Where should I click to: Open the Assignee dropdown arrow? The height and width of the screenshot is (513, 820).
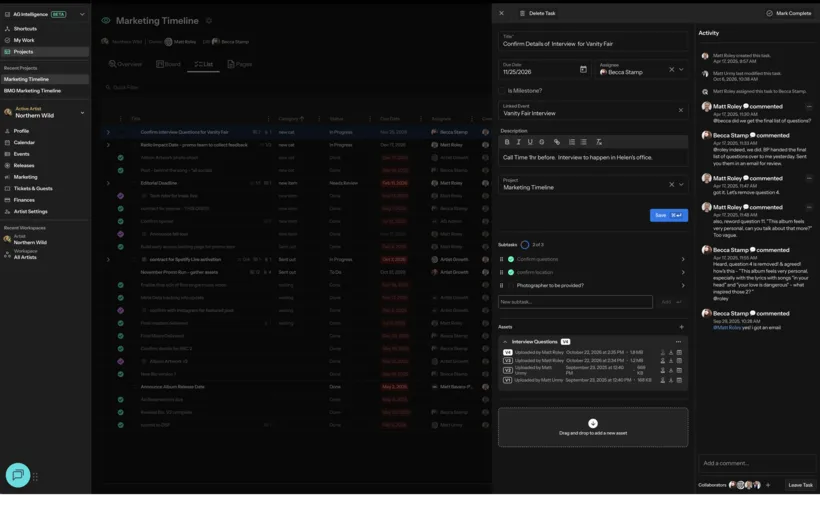tap(681, 70)
